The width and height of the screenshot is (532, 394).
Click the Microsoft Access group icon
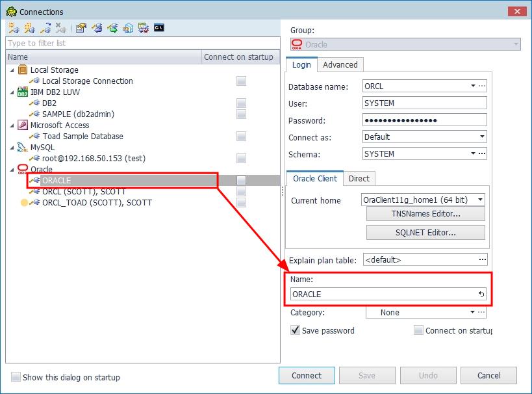pyautogui.click(x=23, y=125)
